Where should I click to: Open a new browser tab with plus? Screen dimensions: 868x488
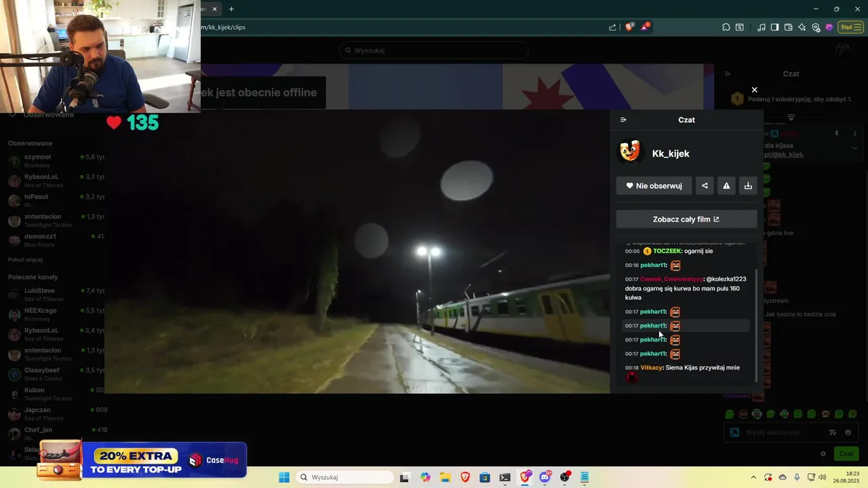click(x=231, y=9)
